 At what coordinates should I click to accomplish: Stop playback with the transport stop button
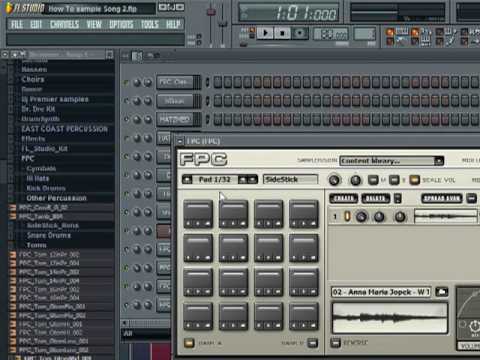[x=282, y=33]
